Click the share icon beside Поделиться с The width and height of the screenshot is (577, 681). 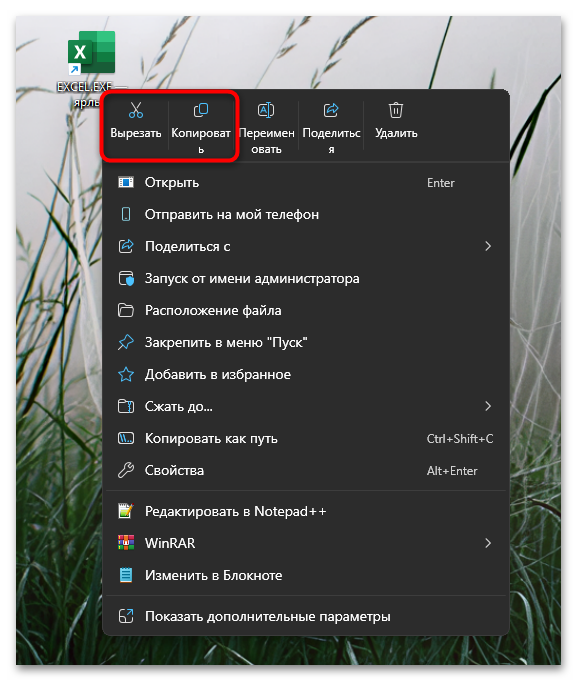126,246
